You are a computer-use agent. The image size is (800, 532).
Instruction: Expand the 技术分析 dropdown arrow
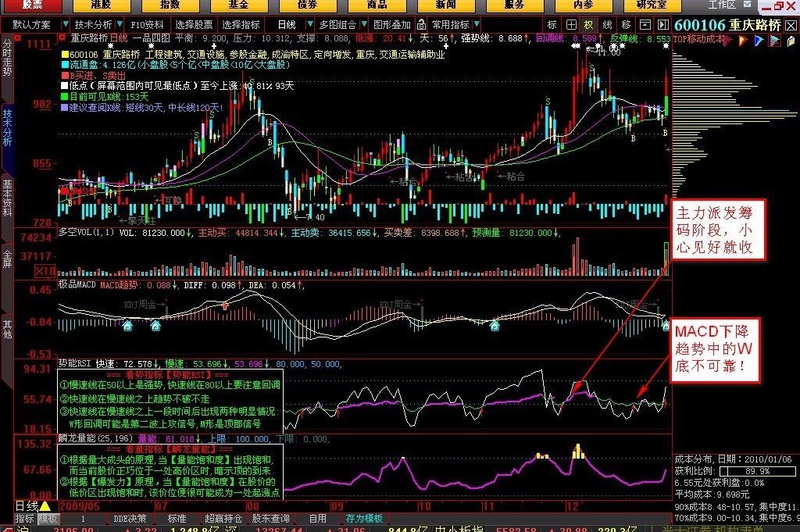[x=120, y=24]
